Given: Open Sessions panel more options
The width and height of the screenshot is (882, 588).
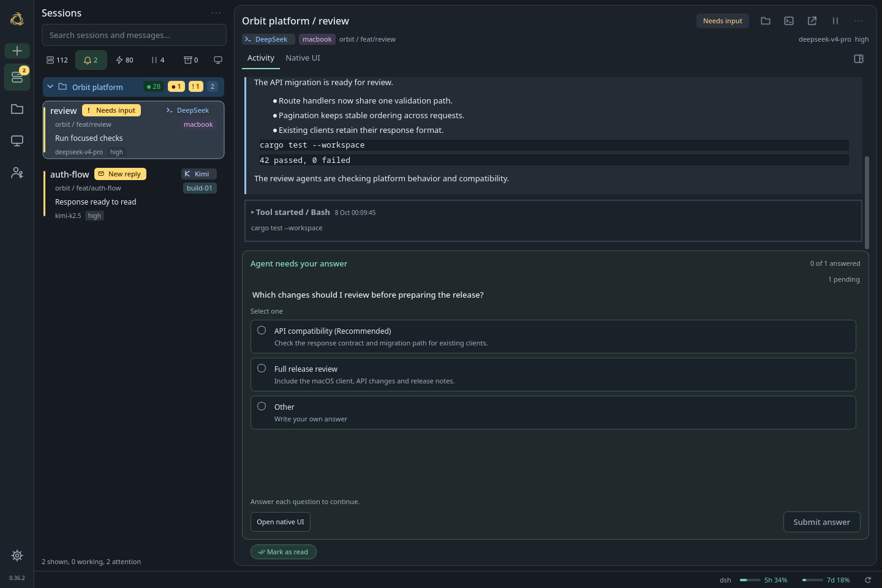Looking at the screenshot, I should [x=216, y=13].
